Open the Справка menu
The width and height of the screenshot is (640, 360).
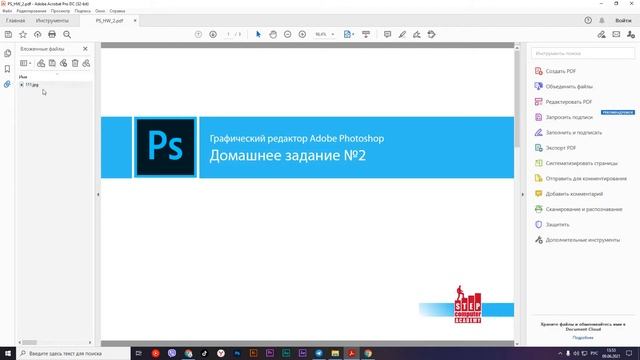117,11
